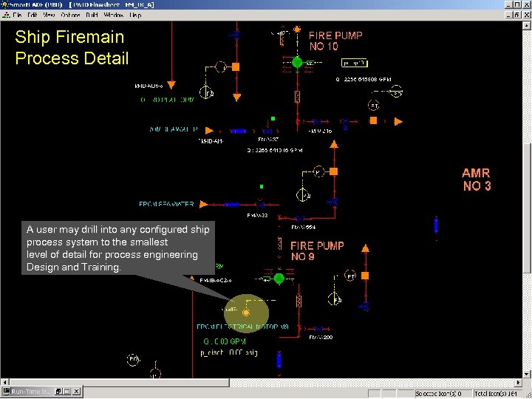The image size is (532, 399).
Task: Click the Total Icon(s) status bar field
Action: click(x=499, y=394)
